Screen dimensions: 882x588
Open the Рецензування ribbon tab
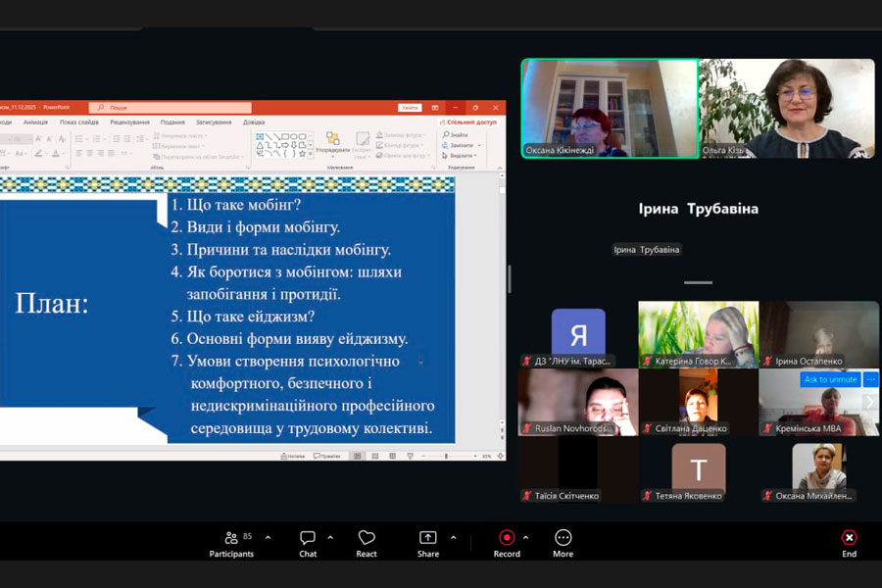pos(130,122)
